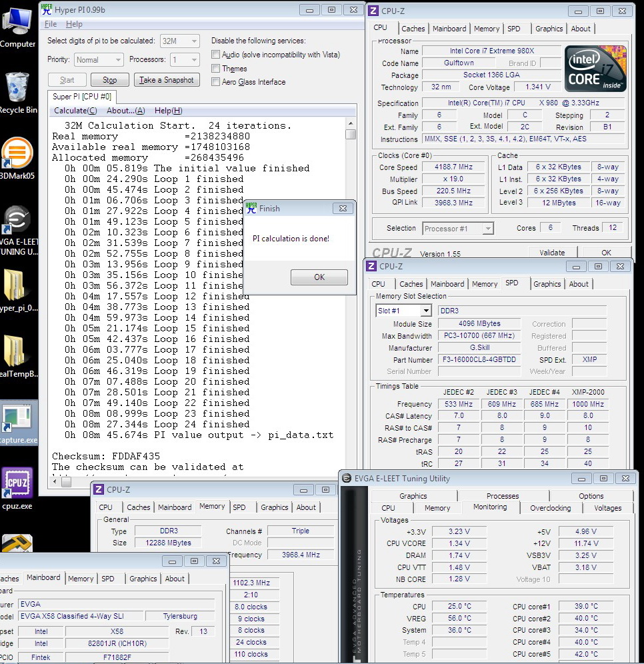Open the Recycle Bin desktop icon
This screenshot has width=644, height=664.
17,93
